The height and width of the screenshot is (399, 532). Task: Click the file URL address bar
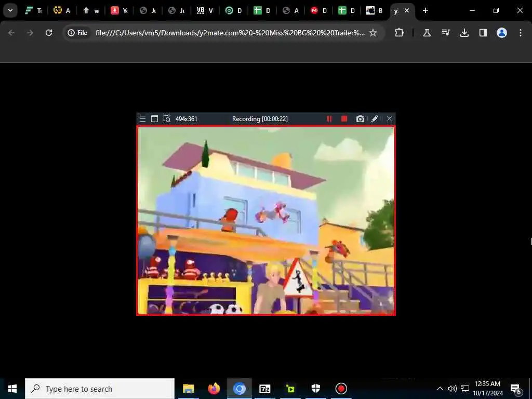[230, 33]
